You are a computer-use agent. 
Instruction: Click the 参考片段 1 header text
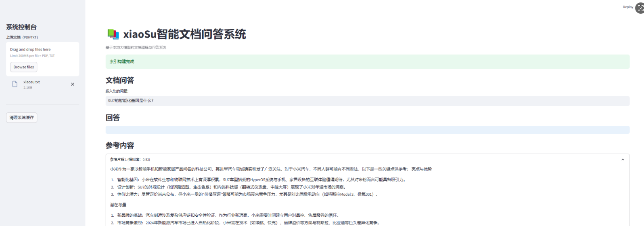coord(130,160)
